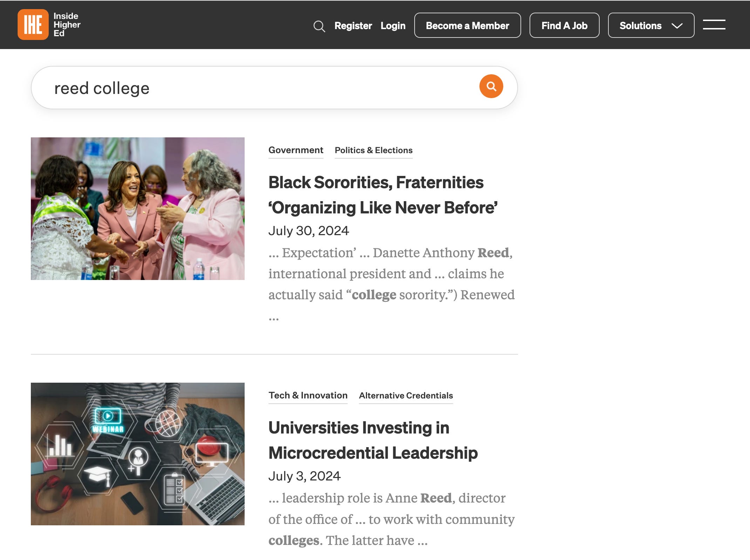
Task: Click the 'Inside Higher Ed' wordmark text
Action: click(x=67, y=25)
